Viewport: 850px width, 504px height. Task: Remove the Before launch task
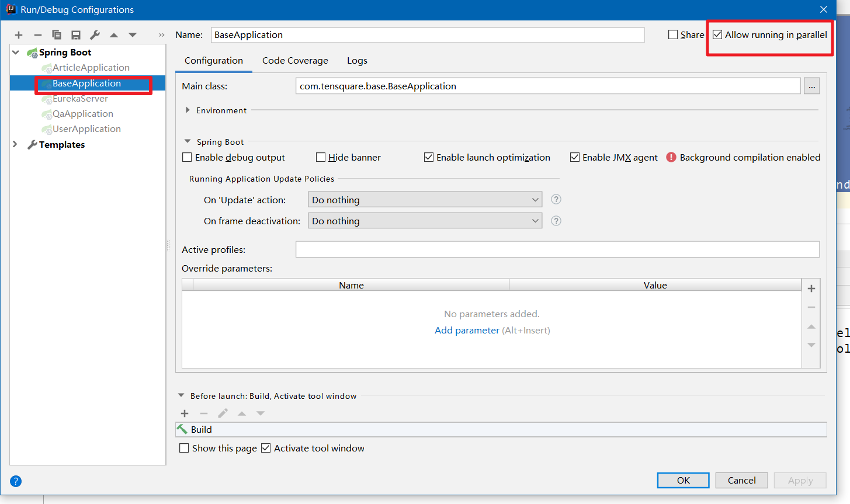coord(204,413)
